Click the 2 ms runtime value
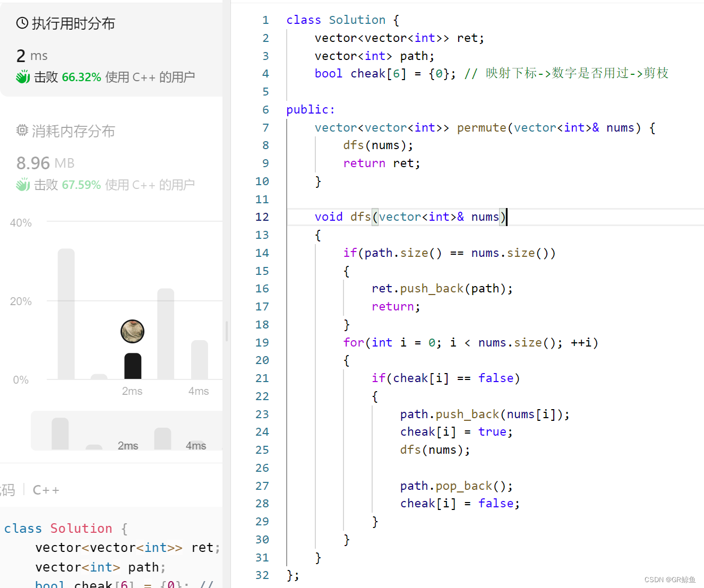704x588 pixels. pos(32,56)
